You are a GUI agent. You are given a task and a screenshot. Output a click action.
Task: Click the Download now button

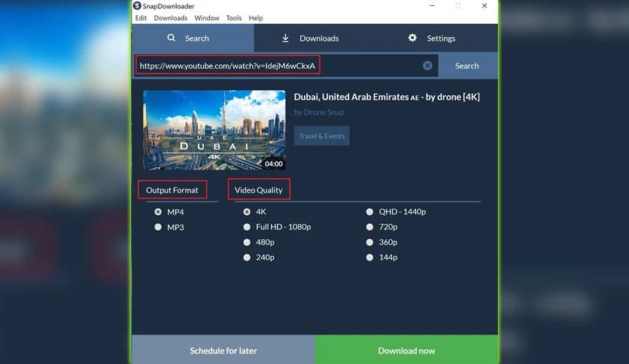coord(406,350)
